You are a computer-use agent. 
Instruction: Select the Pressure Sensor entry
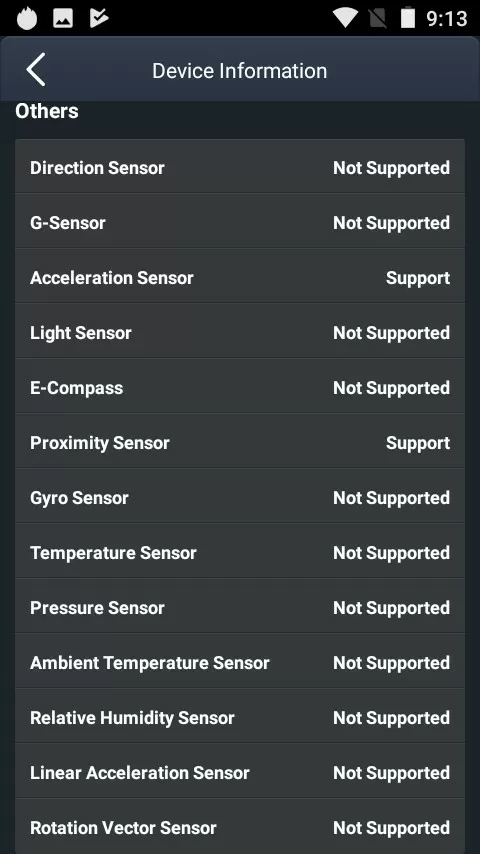[x=240, y=607]
